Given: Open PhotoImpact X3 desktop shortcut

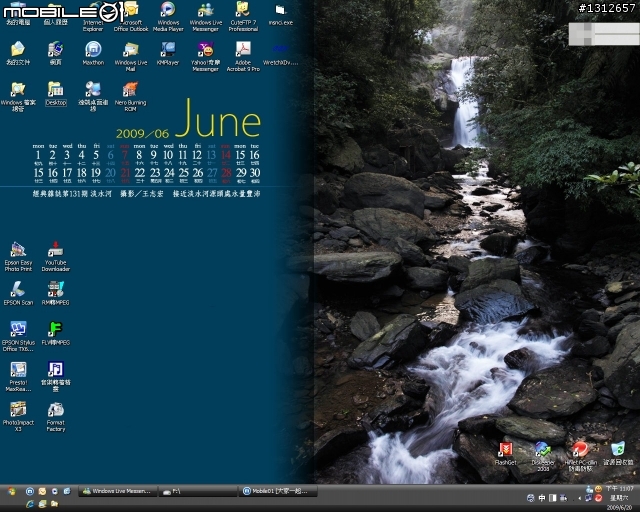Looking at the screenshot, I should pyautogui.click(x=18, y=416).
